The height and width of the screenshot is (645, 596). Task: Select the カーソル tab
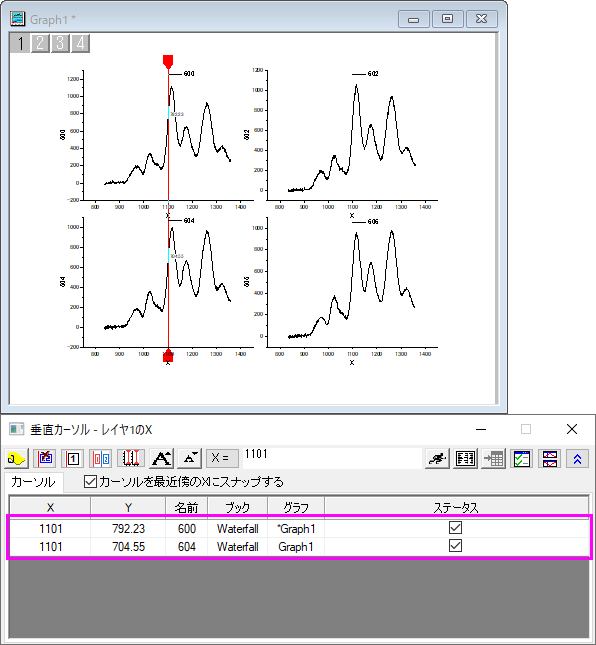click(33, 482)
